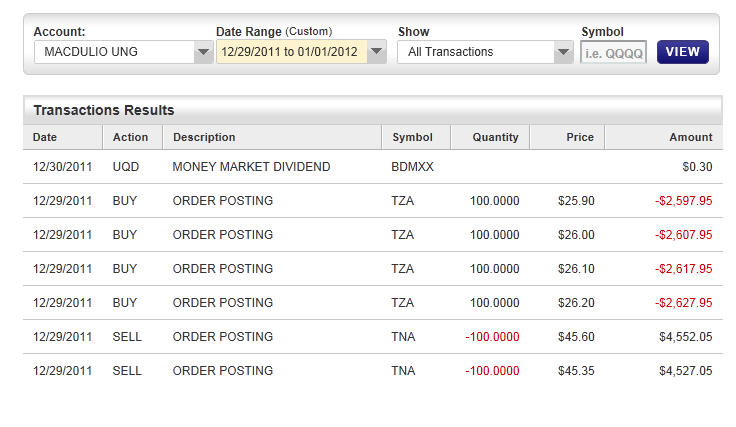The height and width of the screenshot is (427, 736).
Task: Sort by the Price column header
Action: point(579,137)
